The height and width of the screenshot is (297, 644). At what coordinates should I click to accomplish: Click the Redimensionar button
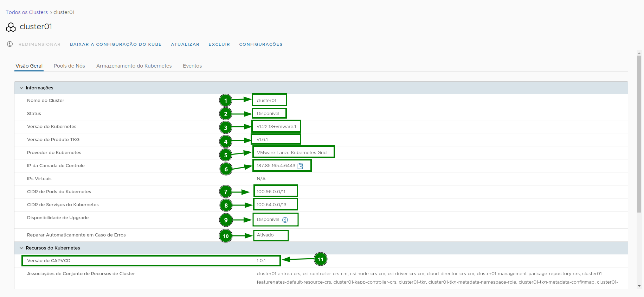pyautogui.click(x=39, y=44)
